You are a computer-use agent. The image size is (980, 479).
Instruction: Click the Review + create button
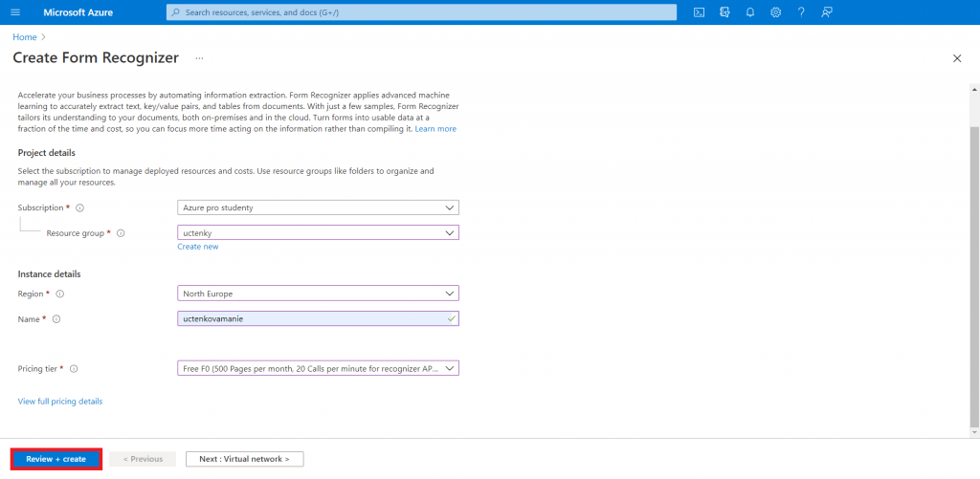(x=56, y=459)
